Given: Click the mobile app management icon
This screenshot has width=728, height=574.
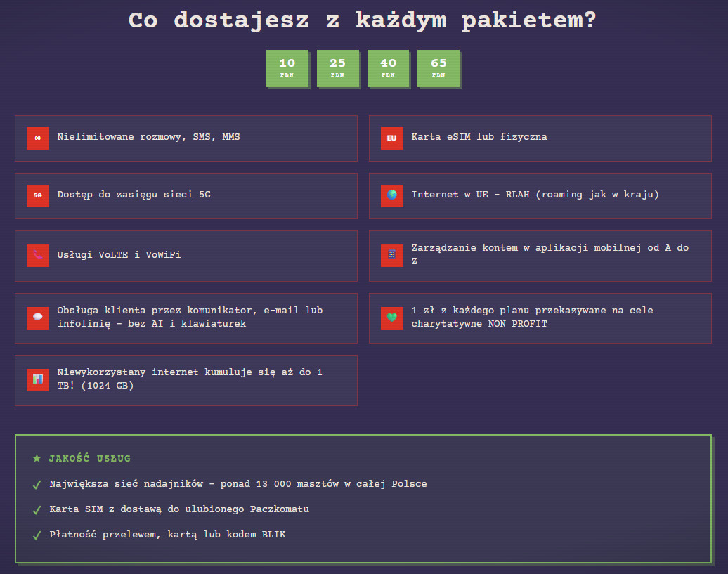Looking at the screenshot, I should pos(392,256).
